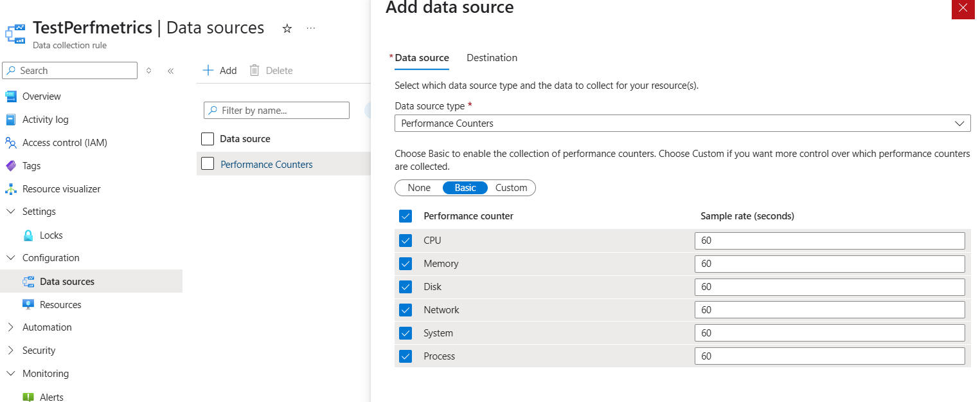Click the Memory sample rate field

tap(830, 264)
